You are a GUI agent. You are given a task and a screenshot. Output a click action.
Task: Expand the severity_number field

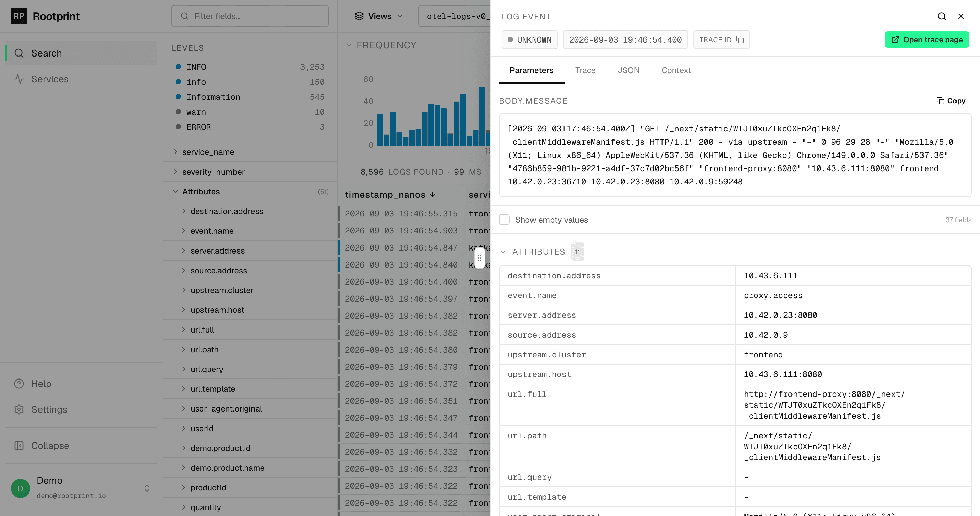tap(250, 172)
